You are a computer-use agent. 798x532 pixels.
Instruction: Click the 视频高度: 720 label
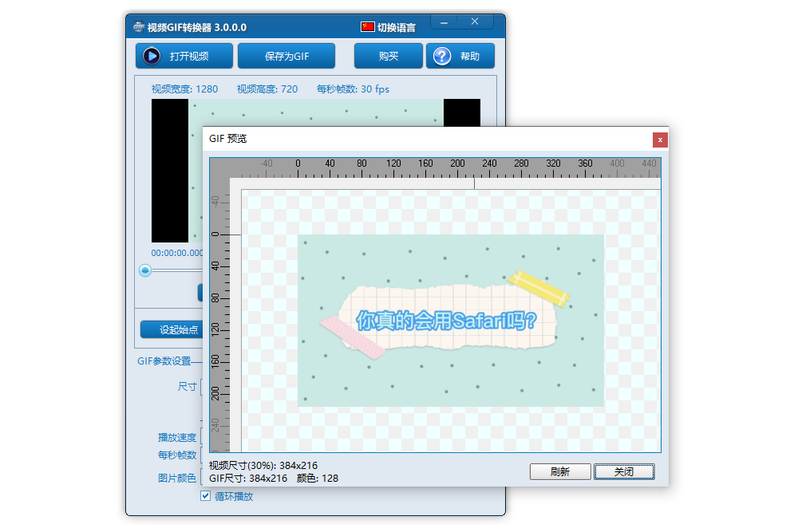pyautogui.click(x=267, y=89)
